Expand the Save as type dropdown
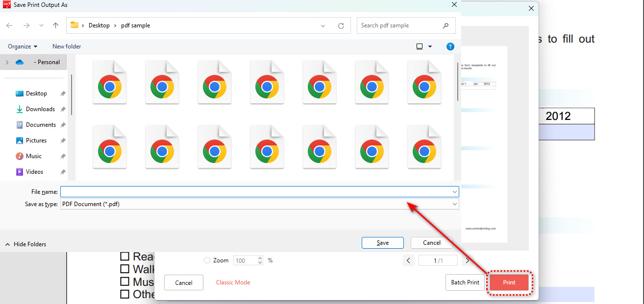Image resolution: width=644 pixels, height=304 pixels. pos(455,204)
